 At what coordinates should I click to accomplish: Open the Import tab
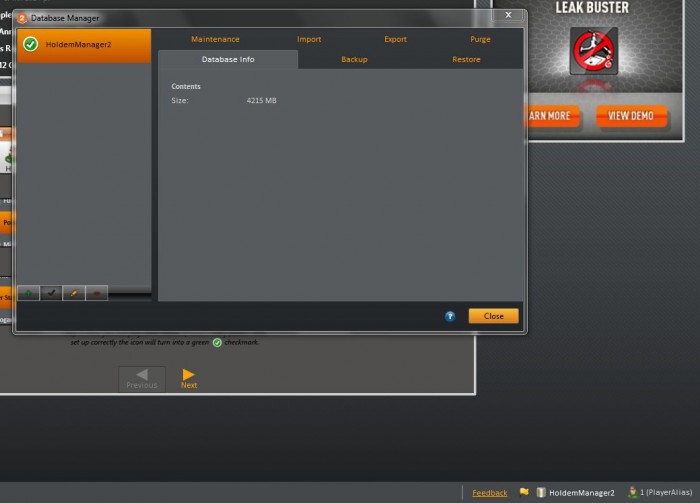coord(309,39)
